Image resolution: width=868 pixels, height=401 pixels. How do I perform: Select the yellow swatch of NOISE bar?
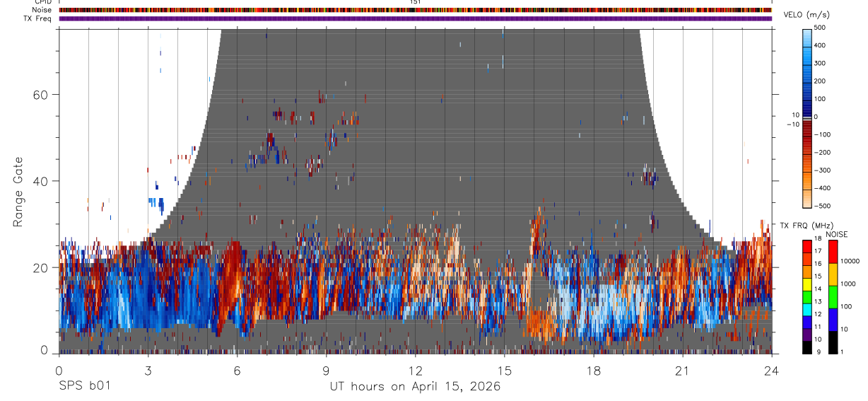tap(833, 274)
